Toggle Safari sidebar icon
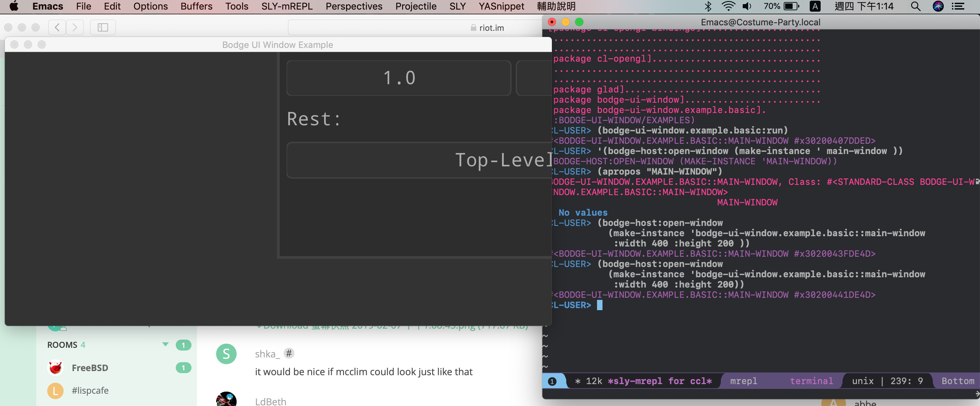980x406 pixels. pyautogui.click(x=103, y=27)
